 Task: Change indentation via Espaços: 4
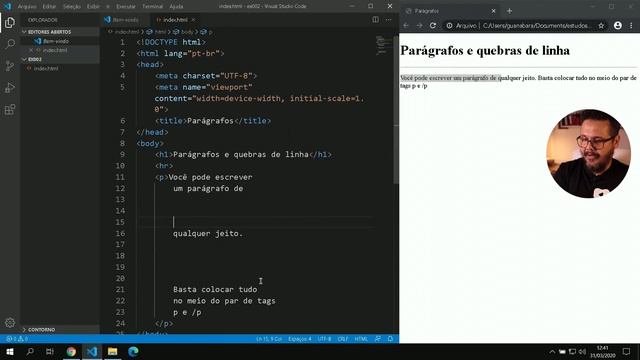click(x=300, y=339)
